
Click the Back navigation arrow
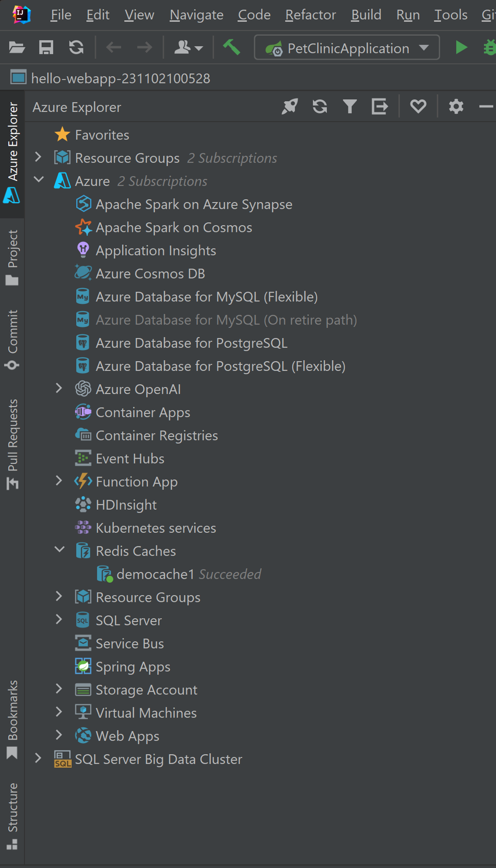point(114,47)
